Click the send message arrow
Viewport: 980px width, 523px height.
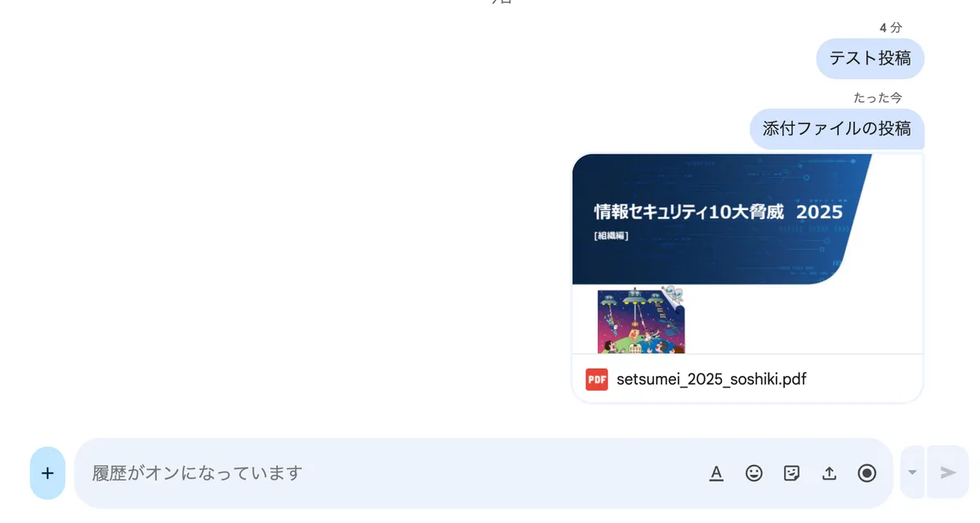pos(948,472)
